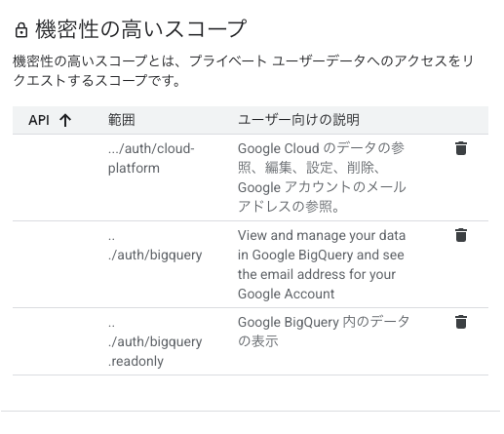Sort the table by the API column header

click(x=39, y=120)
